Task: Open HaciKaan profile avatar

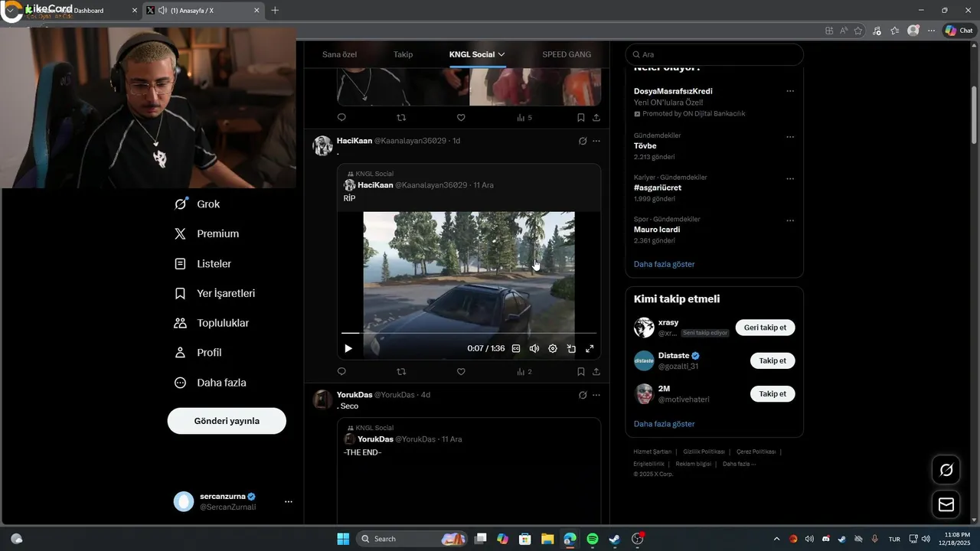Action: [322, 145]
